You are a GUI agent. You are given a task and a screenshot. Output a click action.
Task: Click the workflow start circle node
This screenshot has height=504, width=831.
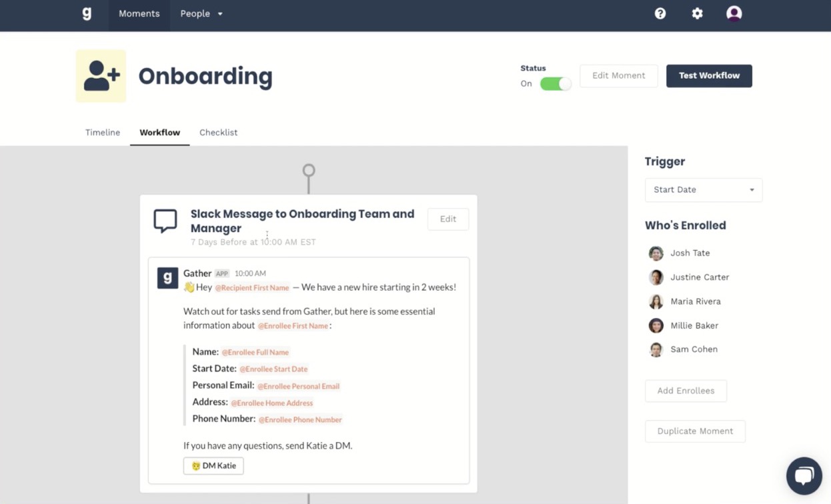coord(309,170)
